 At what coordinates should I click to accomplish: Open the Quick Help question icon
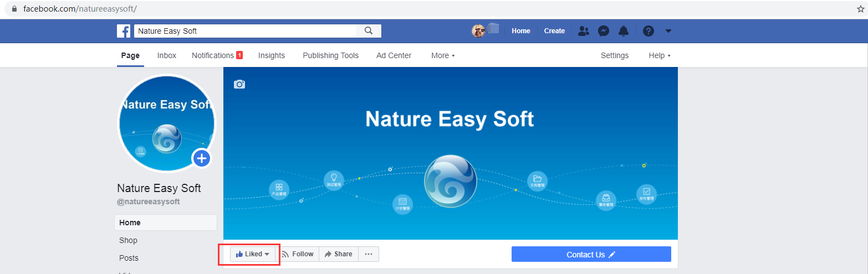648,31
